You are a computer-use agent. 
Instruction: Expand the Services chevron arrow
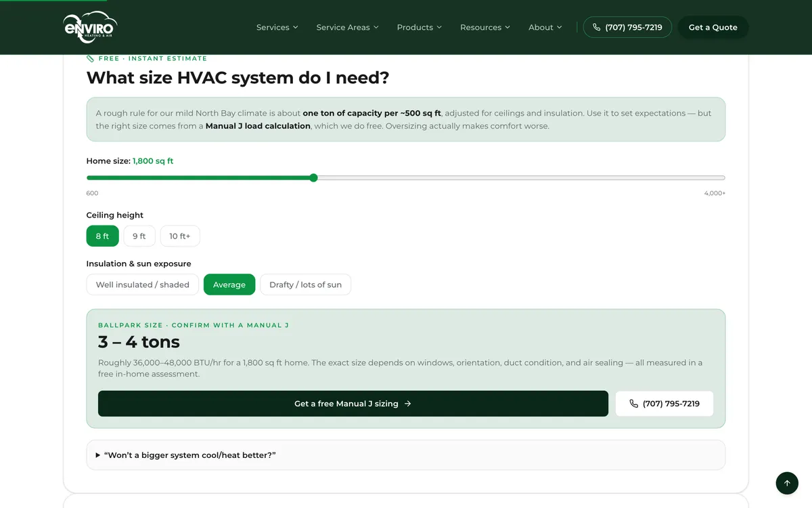(x=295, y=27)
